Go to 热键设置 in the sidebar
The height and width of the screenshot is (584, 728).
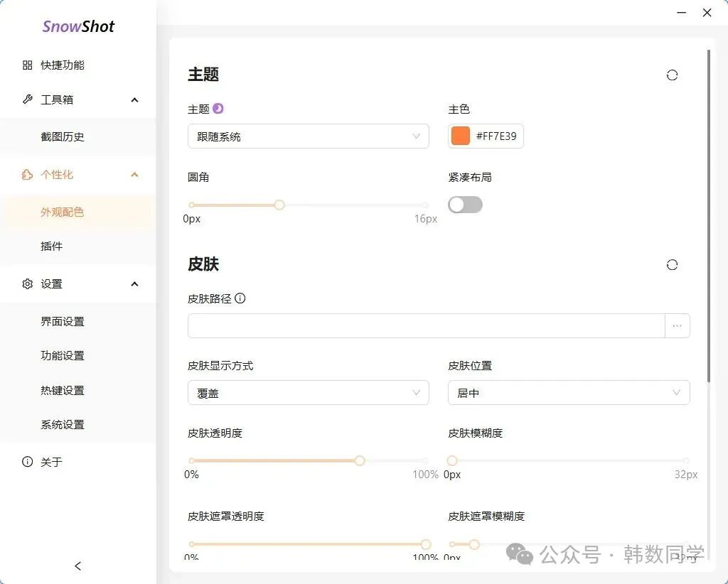pyautogui.click(x=63, y=391)
